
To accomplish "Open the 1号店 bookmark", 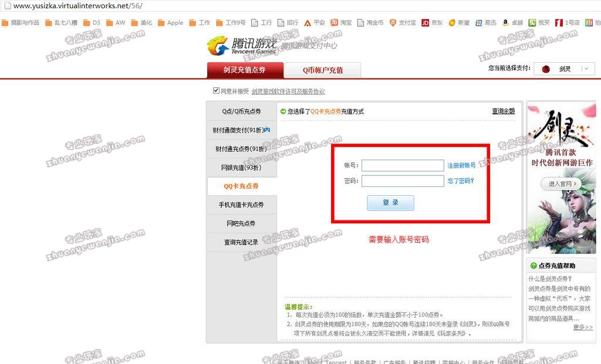I will 568,23.
